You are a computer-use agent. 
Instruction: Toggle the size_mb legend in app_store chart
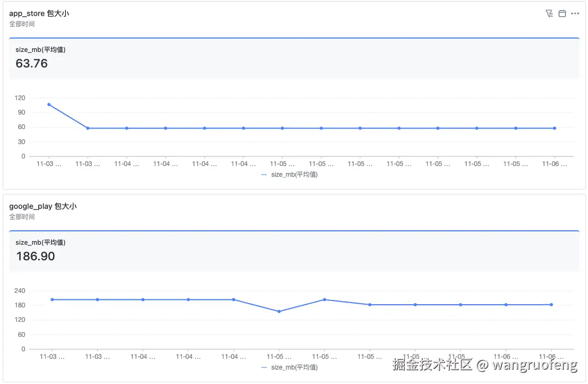coord(289,175)
